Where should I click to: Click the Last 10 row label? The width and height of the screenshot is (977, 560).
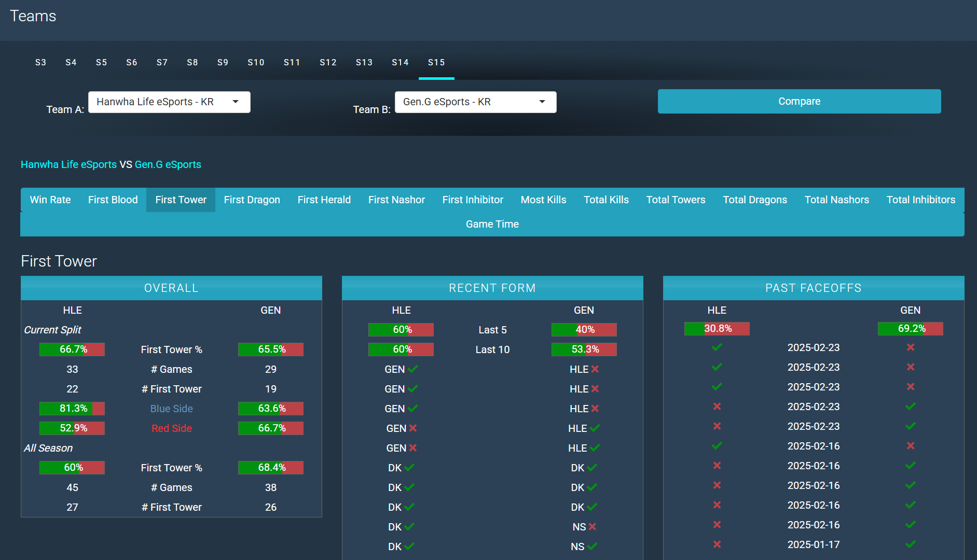492,349
